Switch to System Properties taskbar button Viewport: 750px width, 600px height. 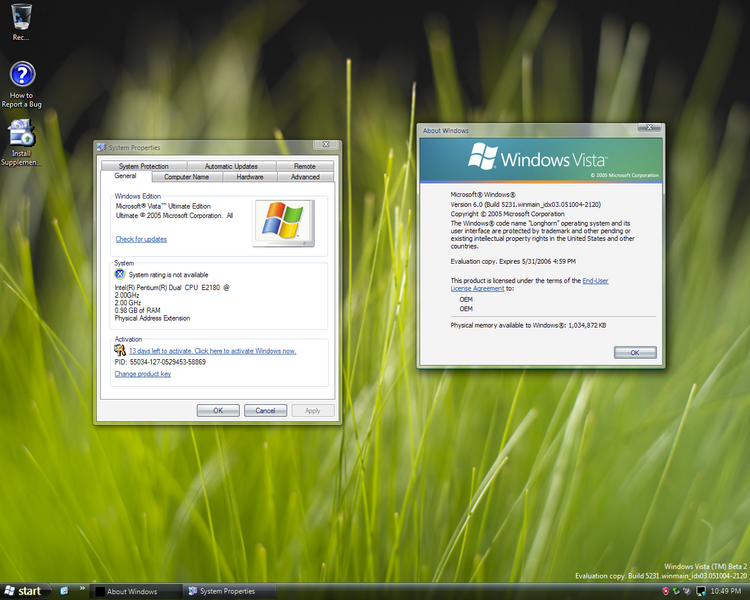click(229, 591)
